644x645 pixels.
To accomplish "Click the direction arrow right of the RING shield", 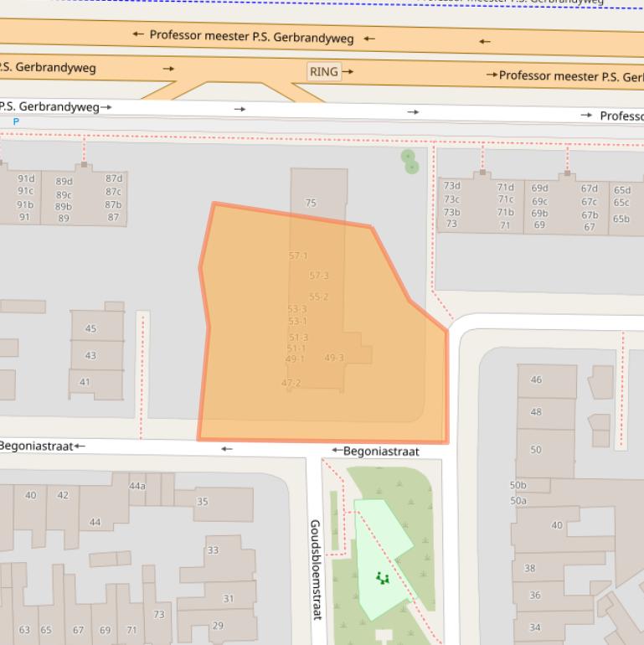I will 348,72.
